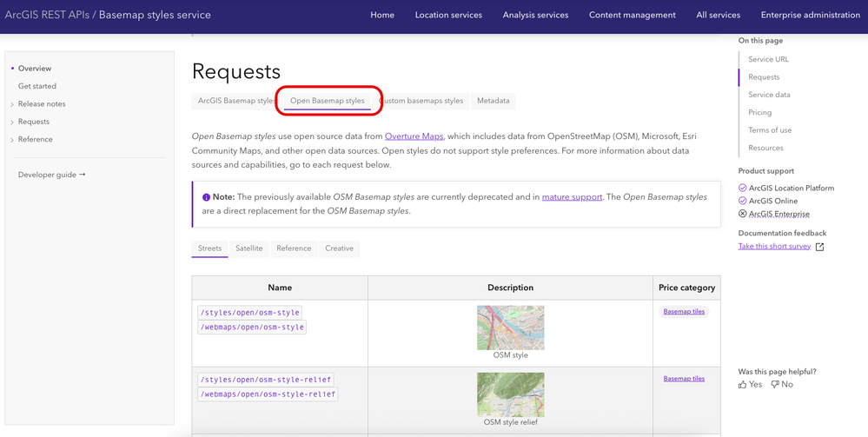Open All services in navigation bar

[718, 15]
